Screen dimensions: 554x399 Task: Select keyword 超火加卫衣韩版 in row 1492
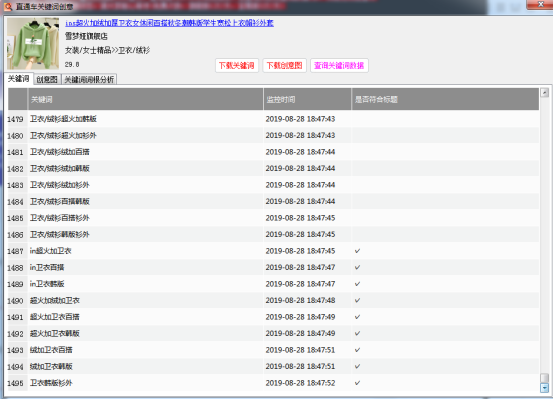pyautogui.click(x=55, y=333)
